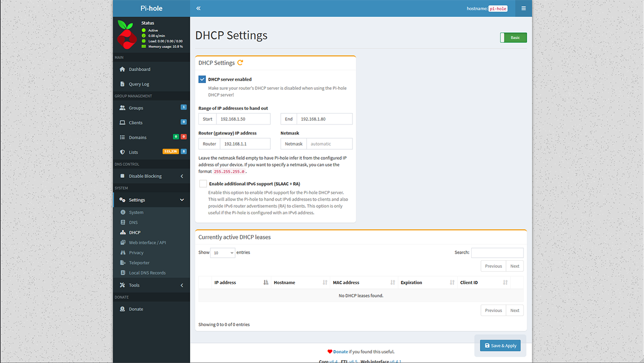Open the Local DNS Records page
Viewport: 644px width, 363px height.
tap(147, 273)
